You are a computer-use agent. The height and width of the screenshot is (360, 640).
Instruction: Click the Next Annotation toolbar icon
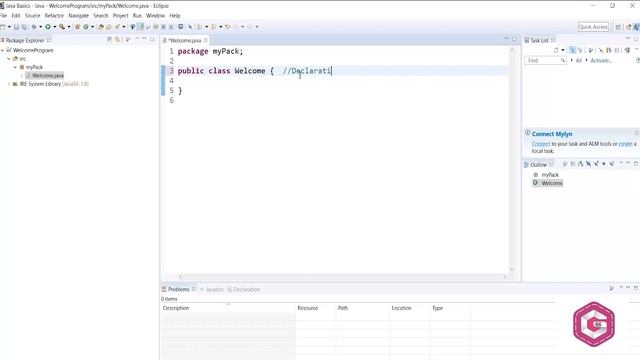click(199, 27)
